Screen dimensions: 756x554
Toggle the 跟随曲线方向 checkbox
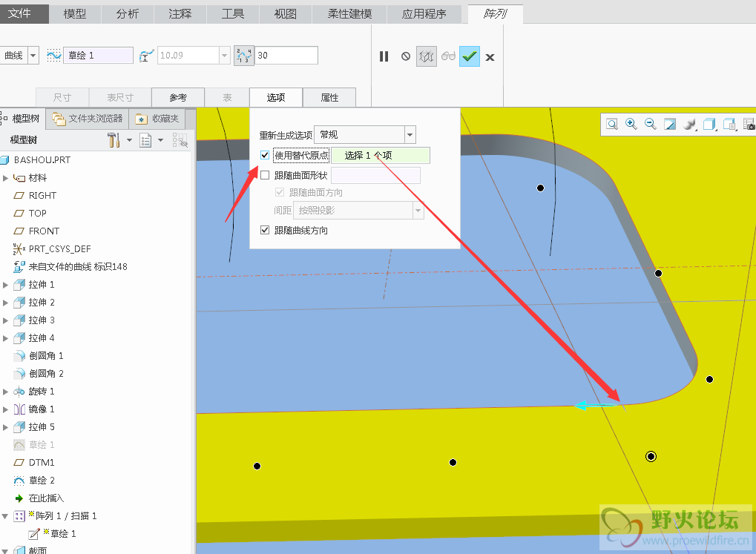(265, 230)
